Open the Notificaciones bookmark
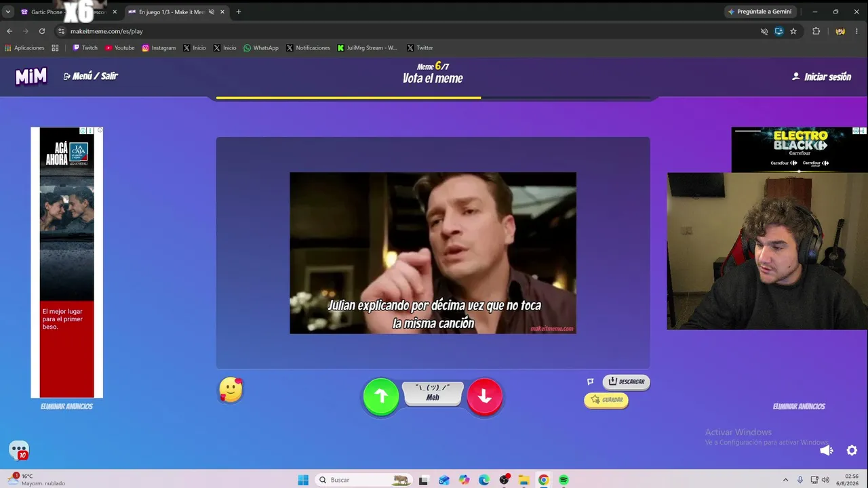868x488 pixels. pyautogui.click(x=308, y=48)
